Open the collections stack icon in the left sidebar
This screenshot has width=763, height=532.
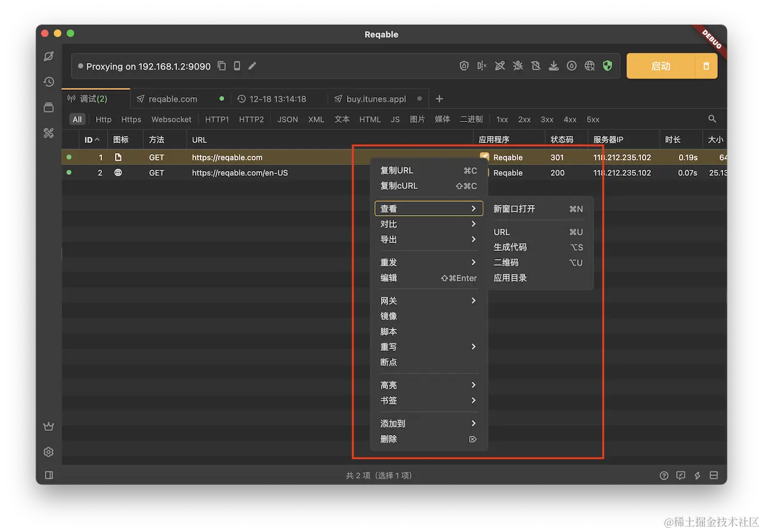point(49,108)
